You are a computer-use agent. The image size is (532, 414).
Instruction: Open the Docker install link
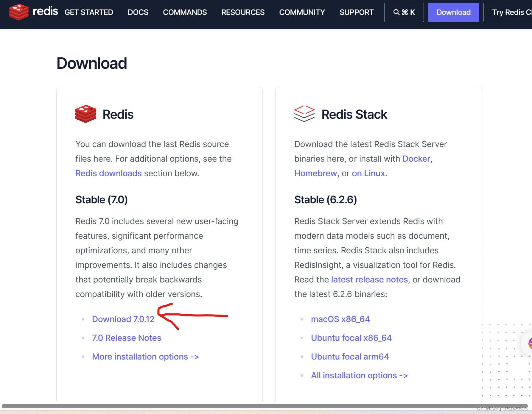[x=416, y=159]
